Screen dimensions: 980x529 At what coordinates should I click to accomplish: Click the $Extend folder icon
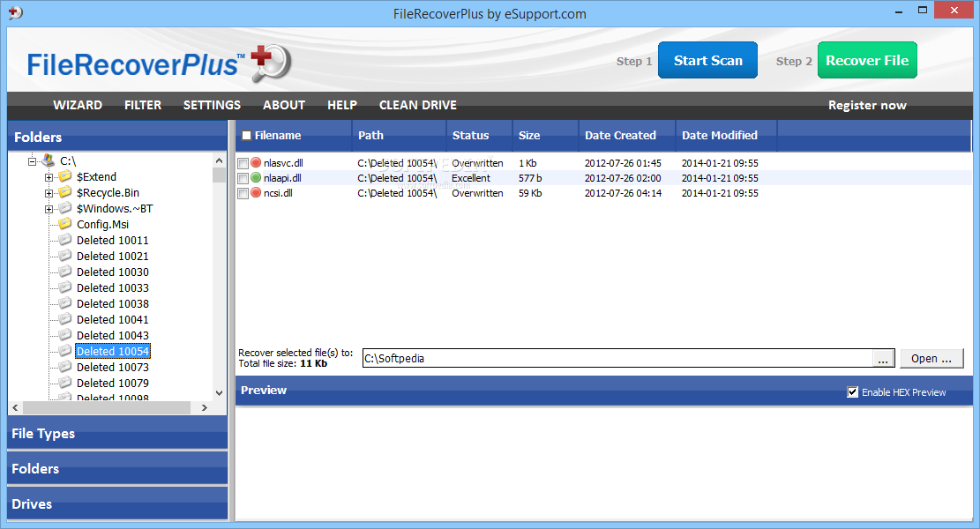click(65, 176)
